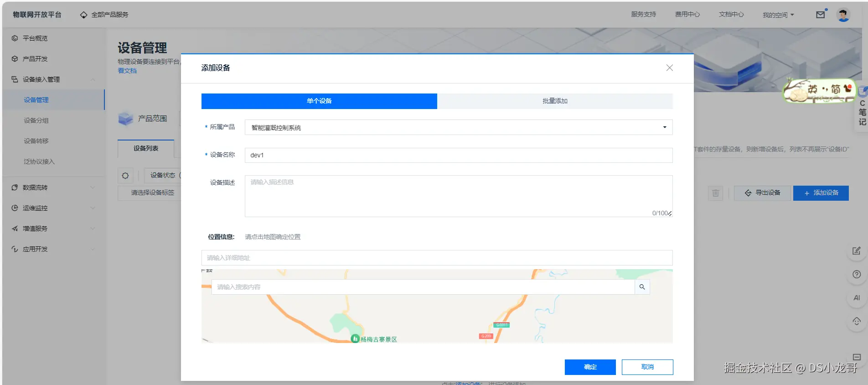
Task: Click the 产品开发 cube icon
Action: 15,59
